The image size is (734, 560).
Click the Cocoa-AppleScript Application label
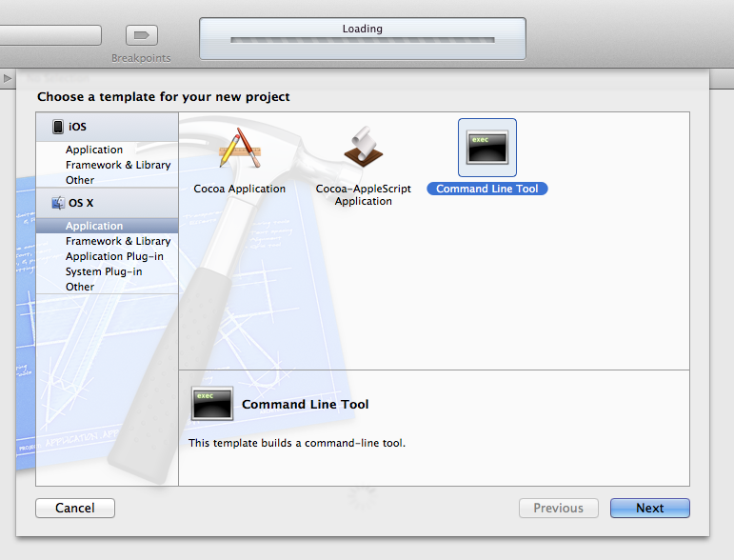click(364, 195)
